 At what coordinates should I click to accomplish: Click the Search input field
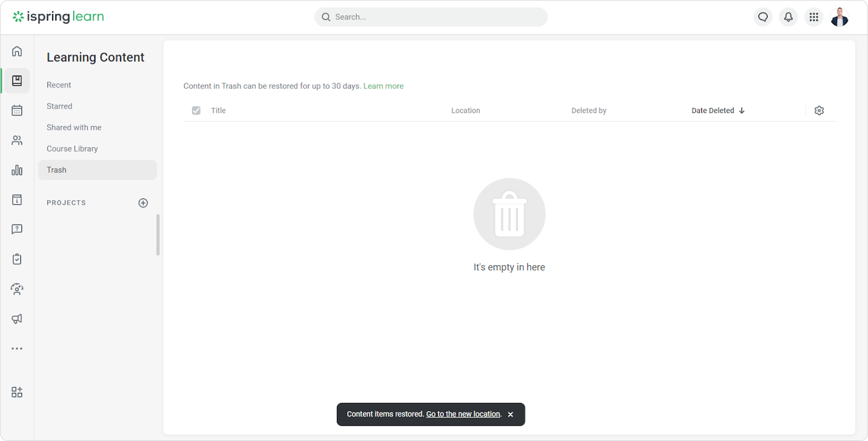coord(434,17)
